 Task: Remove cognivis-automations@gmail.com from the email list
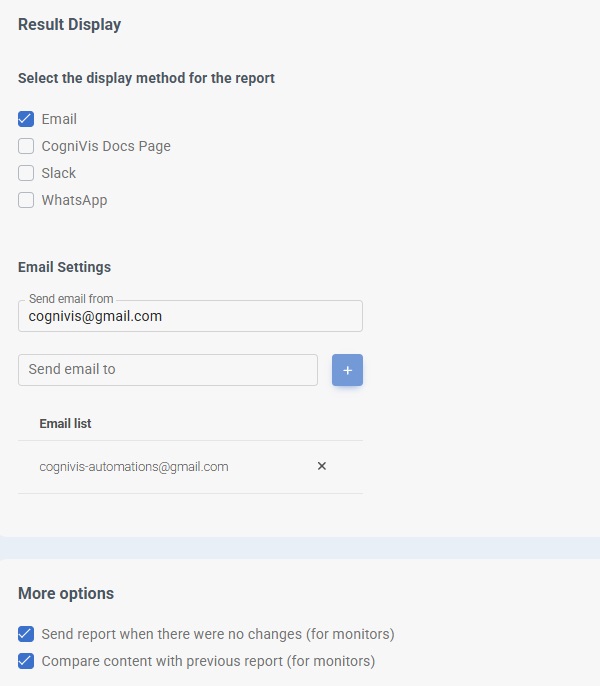coord(322,466)
